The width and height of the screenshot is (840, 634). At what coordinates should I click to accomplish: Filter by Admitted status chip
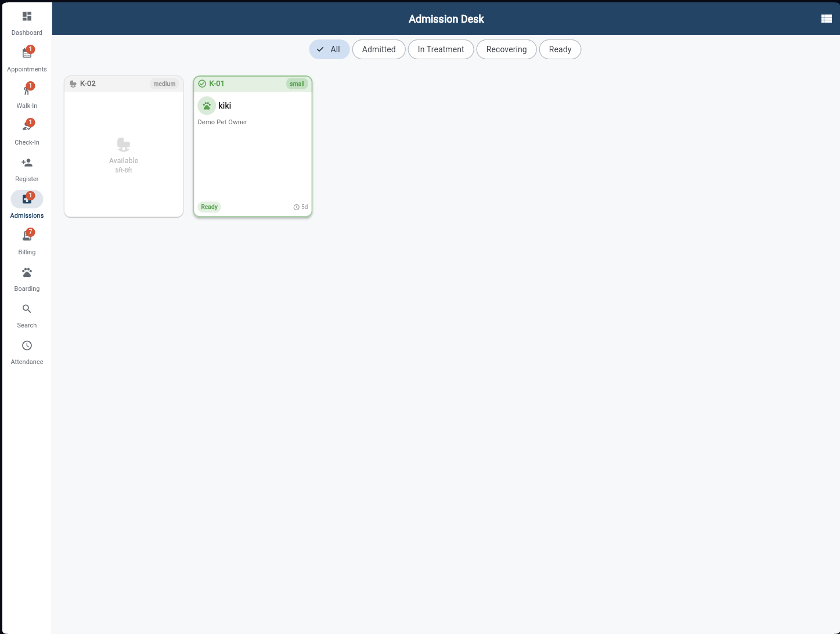[378, 49]
